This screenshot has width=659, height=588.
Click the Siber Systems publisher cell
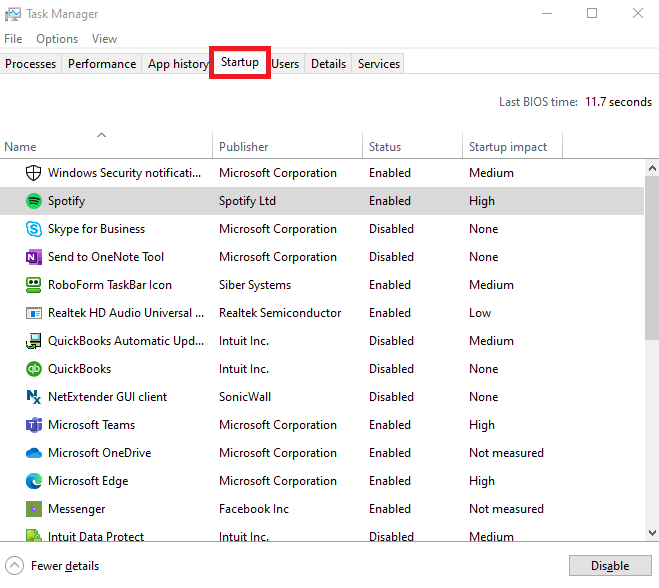[x=255, y=285]
